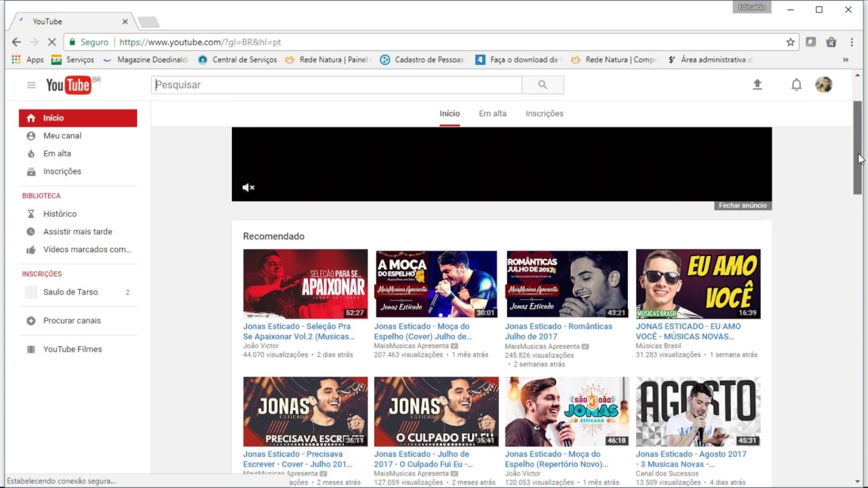Close the YouTube browser tab
The width and height of the screenshot is (868, 488).
[x=125, y=22]
